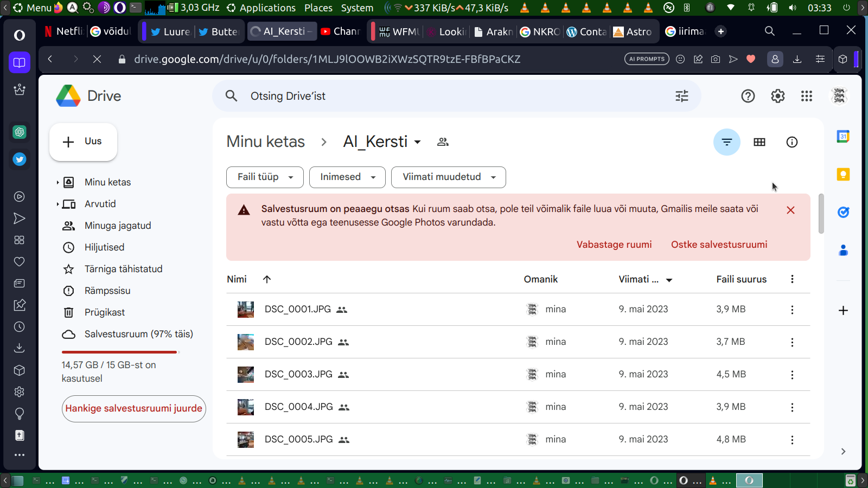Hide the side panel chevron

(x=843, y=451)
